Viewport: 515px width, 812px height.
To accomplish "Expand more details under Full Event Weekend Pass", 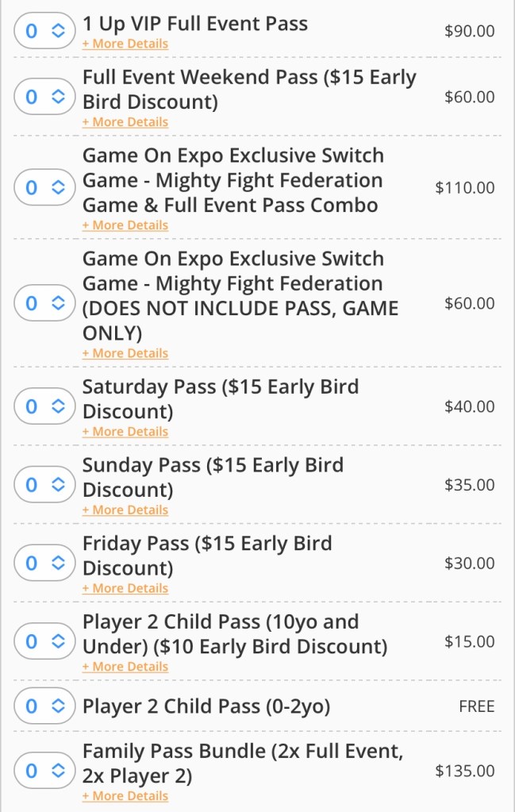I will point(125,122).
